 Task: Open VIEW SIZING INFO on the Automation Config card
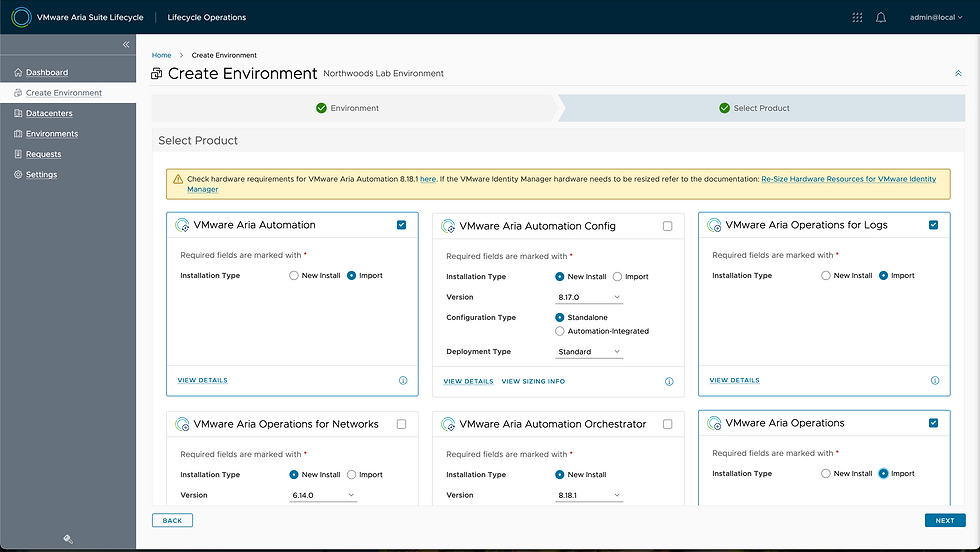click(533, 381)
